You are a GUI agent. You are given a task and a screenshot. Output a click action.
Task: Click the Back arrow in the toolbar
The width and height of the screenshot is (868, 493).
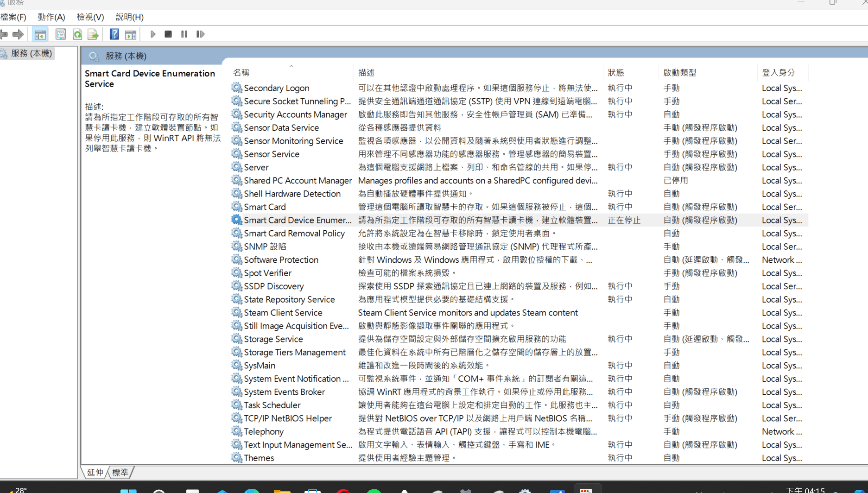tap(4, 34)
